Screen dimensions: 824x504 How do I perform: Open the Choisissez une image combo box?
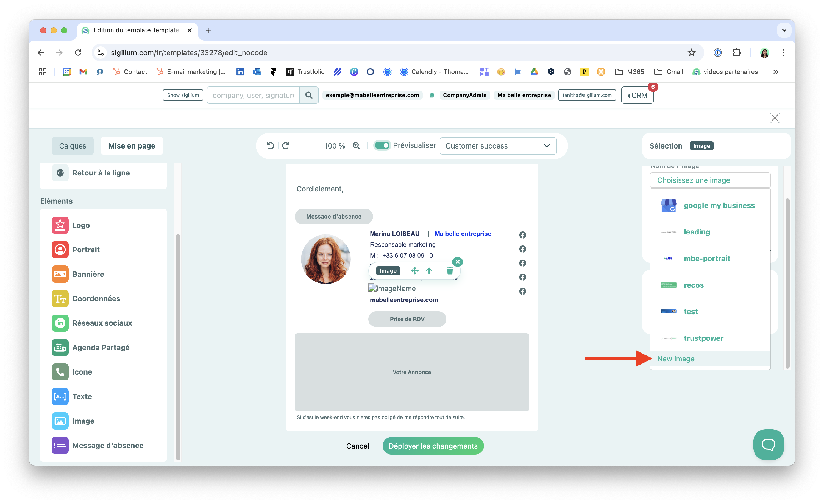(x=710, y=180)
